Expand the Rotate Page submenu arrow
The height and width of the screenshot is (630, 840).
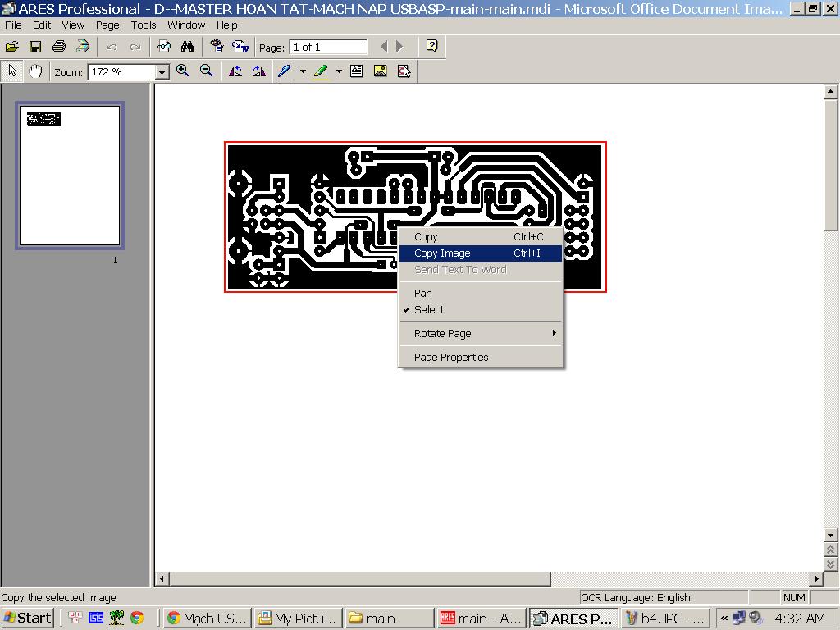tap(554, 333)
